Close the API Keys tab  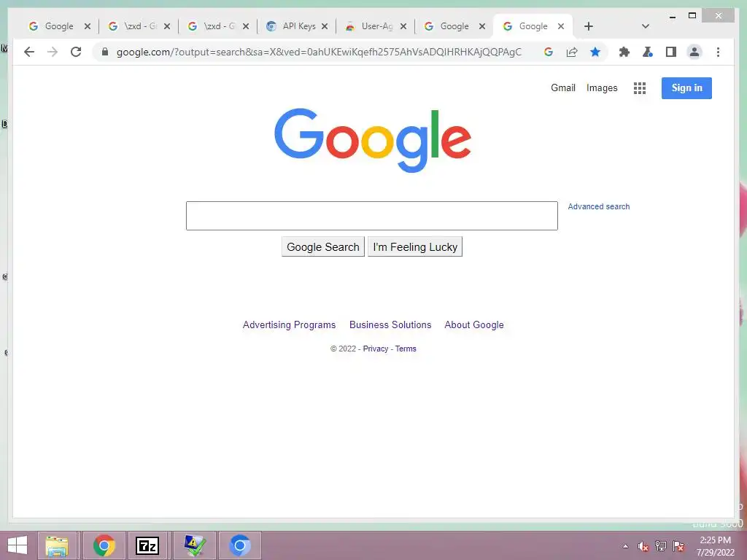tap(325, 26)
